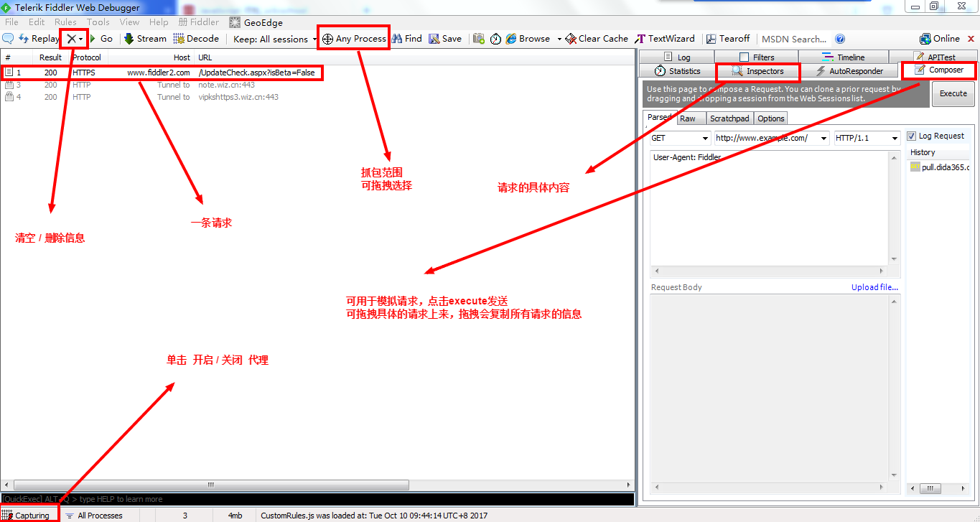Click the Browse Internet Explorer icon
The image size is (980, 522).
(511, 39)
